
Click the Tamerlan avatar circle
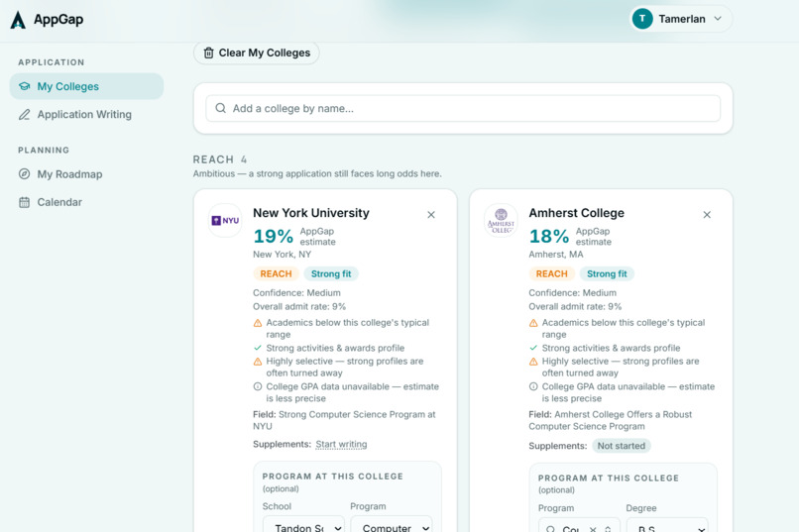642,19
